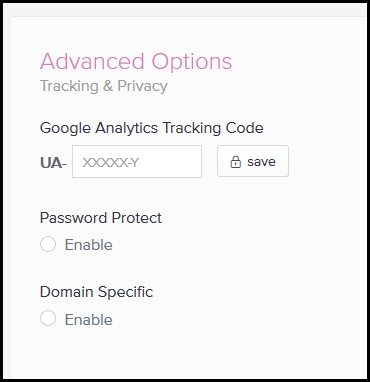This screenshot has width=370, height=382.
Task: Click the bold UA- prefix label
Action: [53, 163]
